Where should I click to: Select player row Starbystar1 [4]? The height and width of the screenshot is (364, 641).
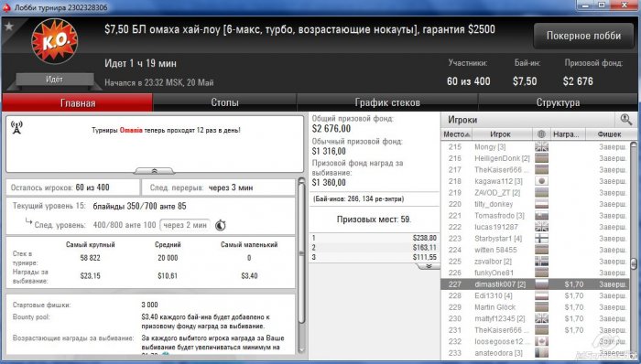535,239
